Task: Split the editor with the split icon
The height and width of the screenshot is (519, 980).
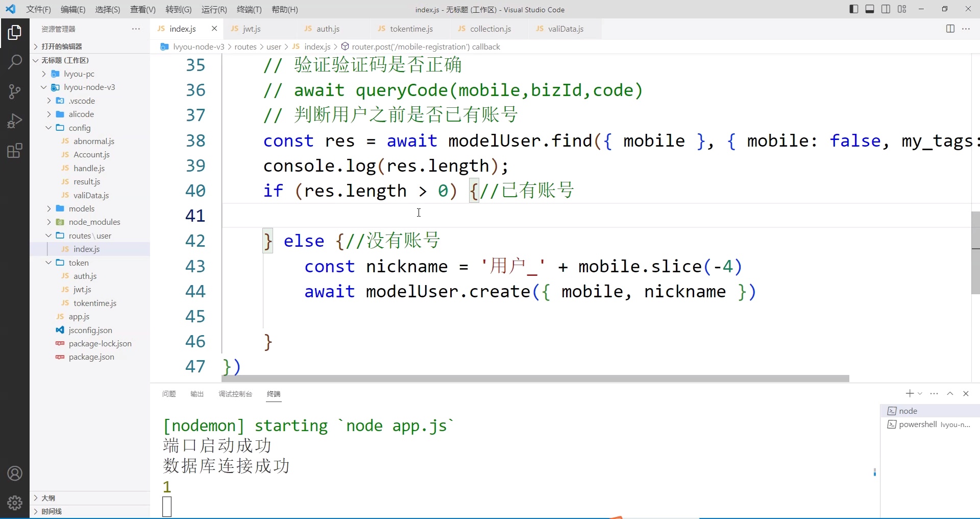Action: 951,29
